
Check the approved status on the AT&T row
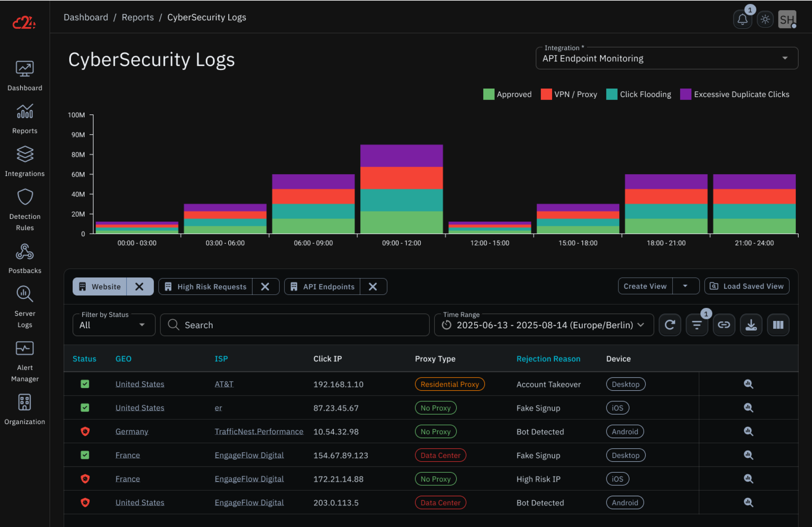(x=85, y=384)
